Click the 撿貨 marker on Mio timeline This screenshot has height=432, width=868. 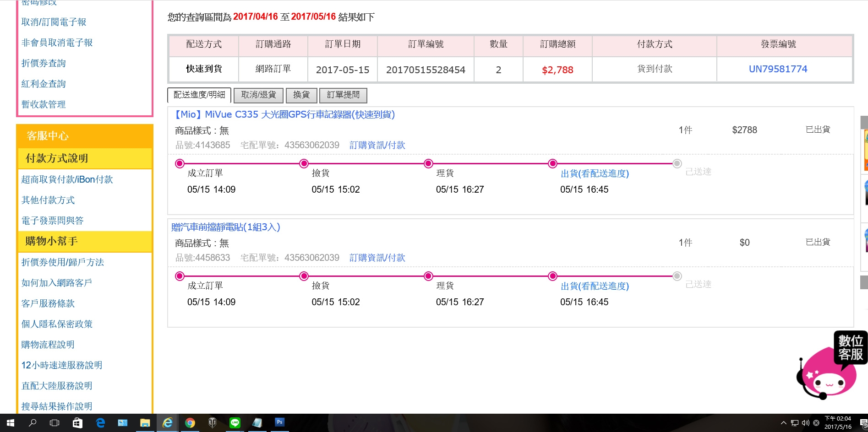pyautogui.click(x=304, y=163)
